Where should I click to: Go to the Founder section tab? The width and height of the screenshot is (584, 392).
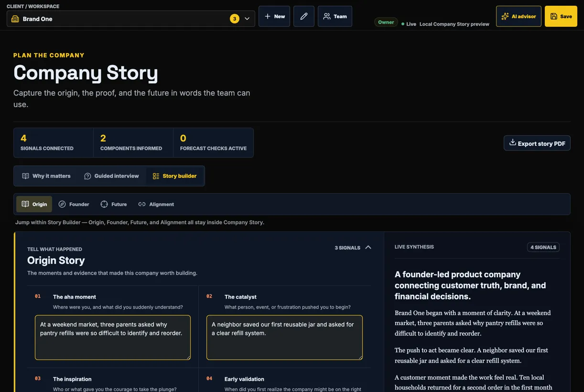[74, 204]
